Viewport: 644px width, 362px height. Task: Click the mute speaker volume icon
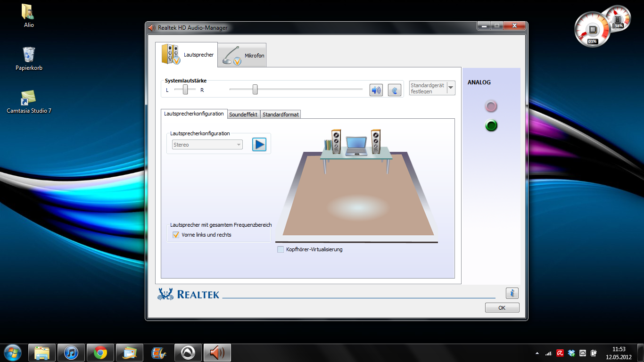pos(376,90)
